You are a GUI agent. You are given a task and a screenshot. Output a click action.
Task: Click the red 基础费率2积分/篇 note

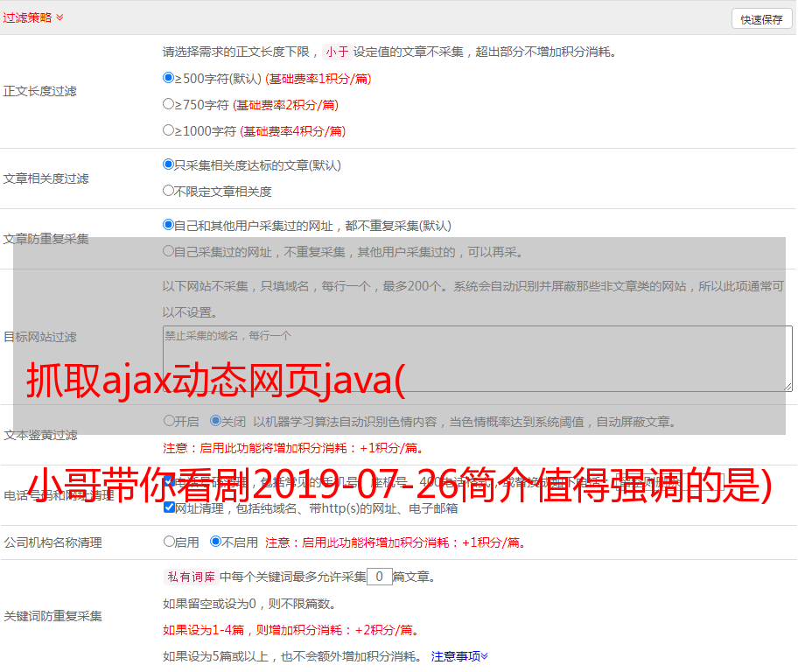click(286, 105)
